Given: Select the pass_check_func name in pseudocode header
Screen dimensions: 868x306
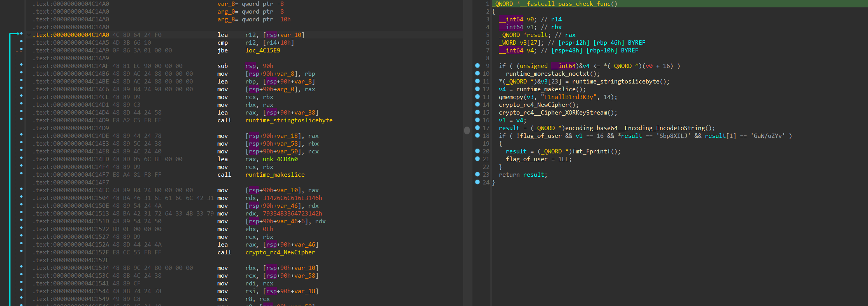Looking at the screenshot, I should pos(584,4).
